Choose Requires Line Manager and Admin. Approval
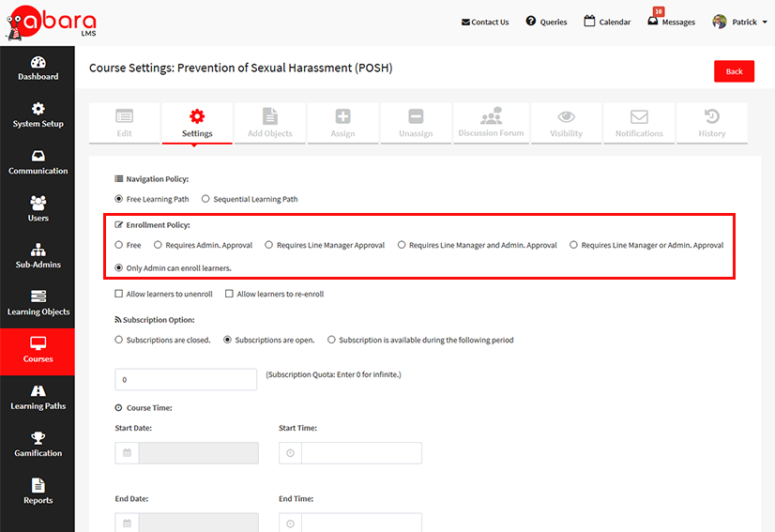This screenshot has height=532, width=775. coord(402,245)
